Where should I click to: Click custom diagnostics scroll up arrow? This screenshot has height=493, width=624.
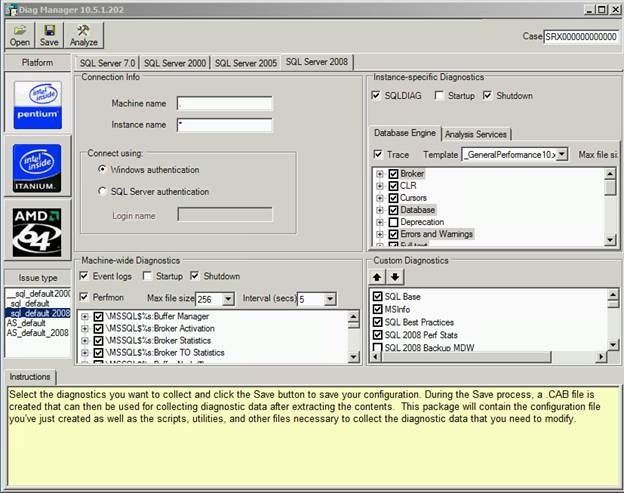pos(613,295)
